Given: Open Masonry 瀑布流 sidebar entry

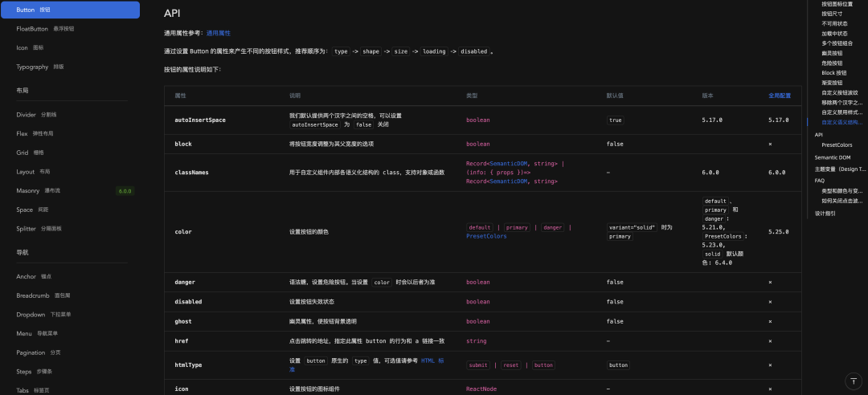Looking at the screenshot, I should coord(70,191).
